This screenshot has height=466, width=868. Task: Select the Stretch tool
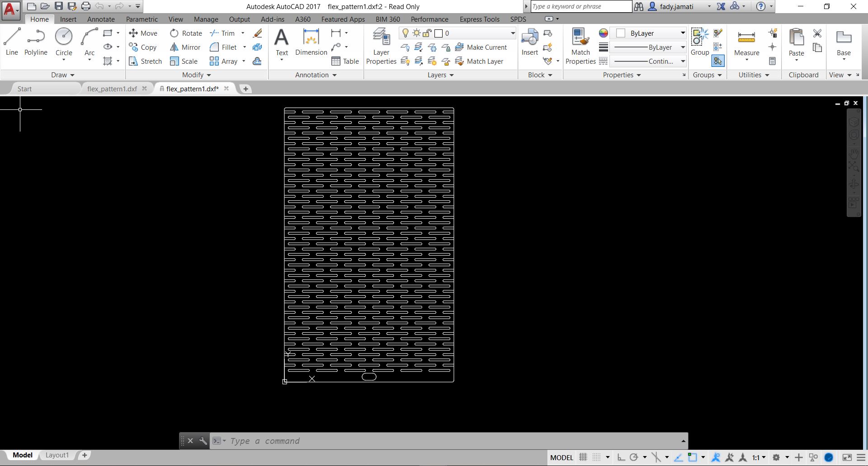[x=145, y=61]
